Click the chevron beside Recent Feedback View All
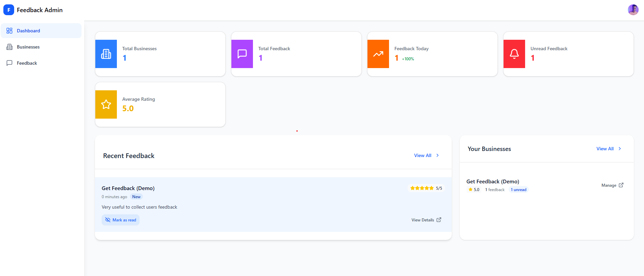 [x=438, y=155]
